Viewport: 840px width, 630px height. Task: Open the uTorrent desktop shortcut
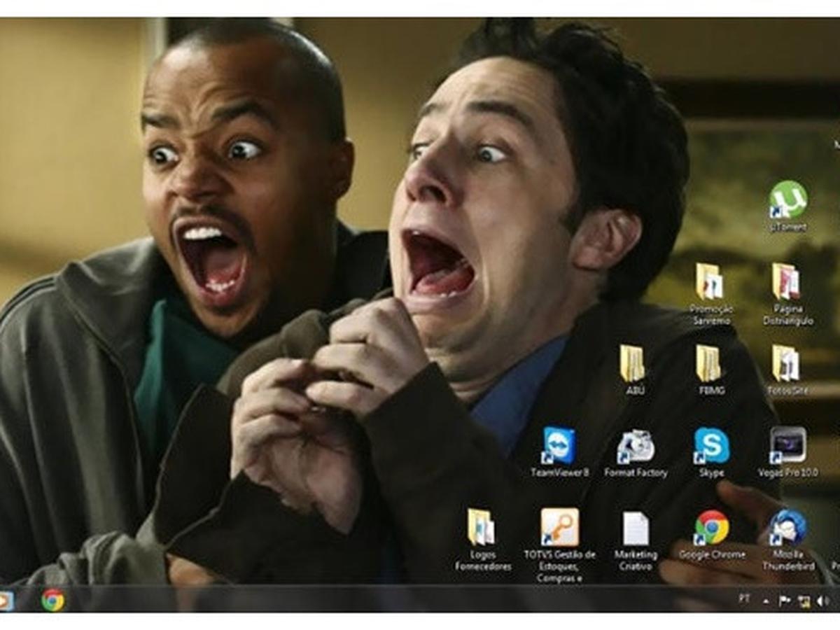[x=788, y=206]
